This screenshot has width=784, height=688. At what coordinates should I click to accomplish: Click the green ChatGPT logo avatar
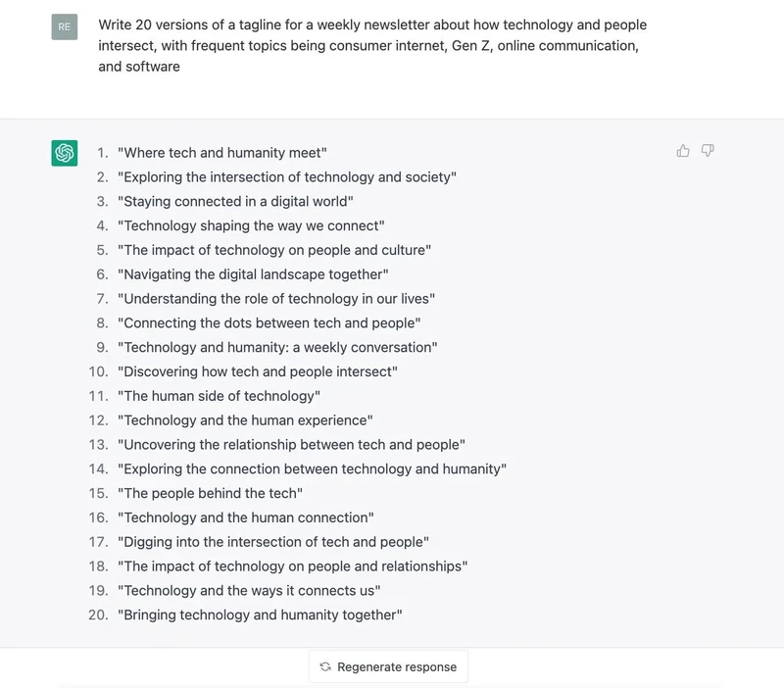[65, 153]
